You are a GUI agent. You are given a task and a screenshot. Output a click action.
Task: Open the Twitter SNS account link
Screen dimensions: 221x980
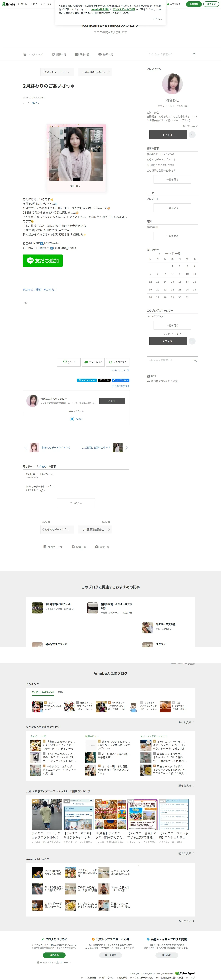click(x=76, y=419)
